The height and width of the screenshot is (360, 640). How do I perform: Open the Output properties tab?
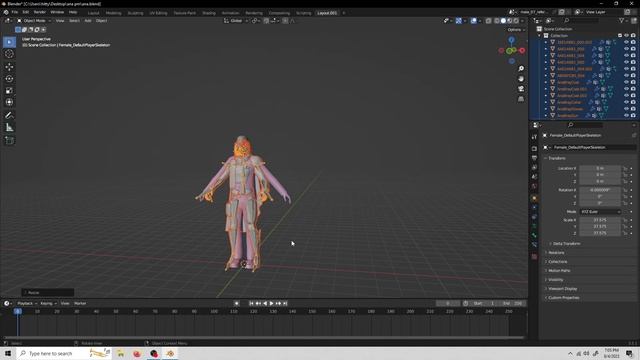point(534,158)
